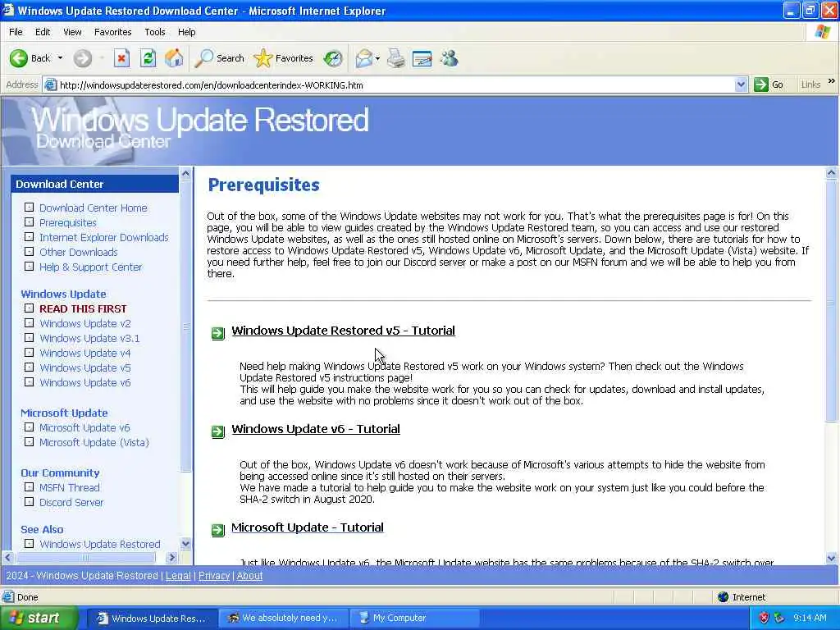Viewport: 840px width, 630px height.
Task: Open the Windows Update v6 - Tutorial heading link
Action: [x=316, y=429]
